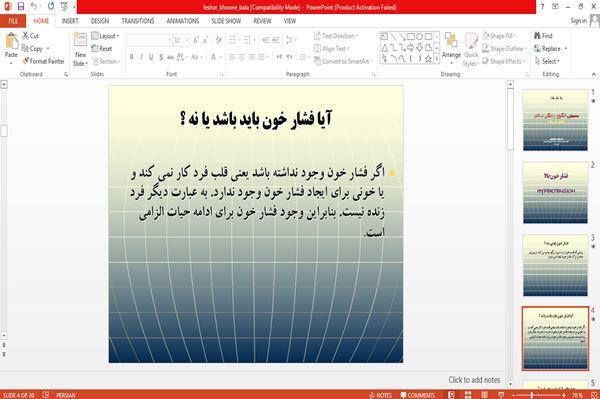Open the Layout dropdown
The width and height of the screenshot is (600, 399).
click(x=105, y=36)
